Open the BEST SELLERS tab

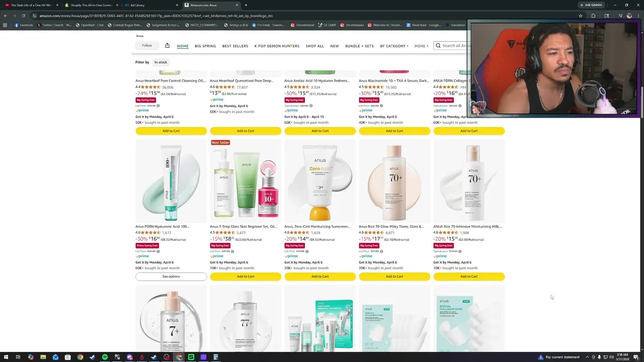[x=235, y=46]
